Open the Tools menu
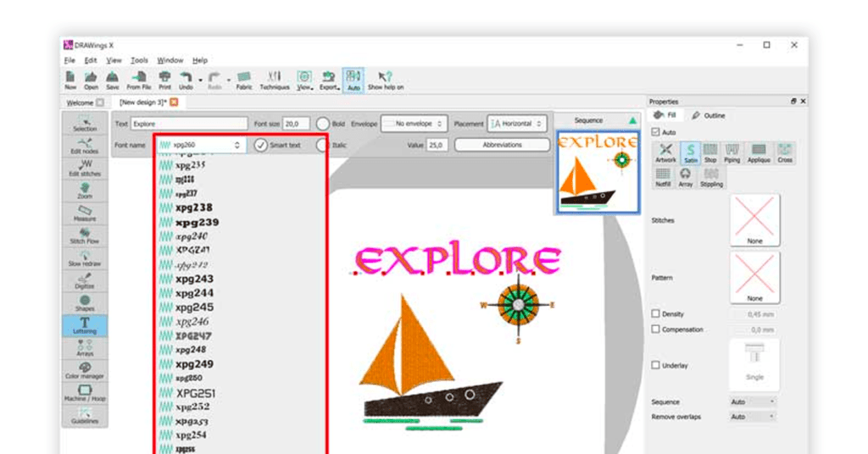 point(139,60)
